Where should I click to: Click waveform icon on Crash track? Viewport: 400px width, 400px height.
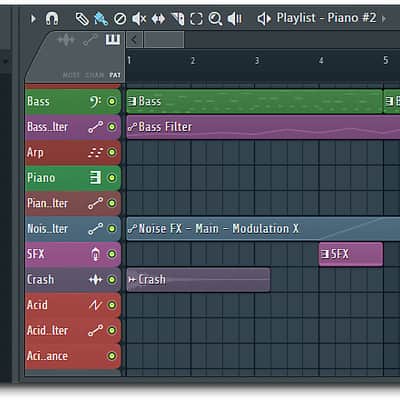click(x=95, y=280)
